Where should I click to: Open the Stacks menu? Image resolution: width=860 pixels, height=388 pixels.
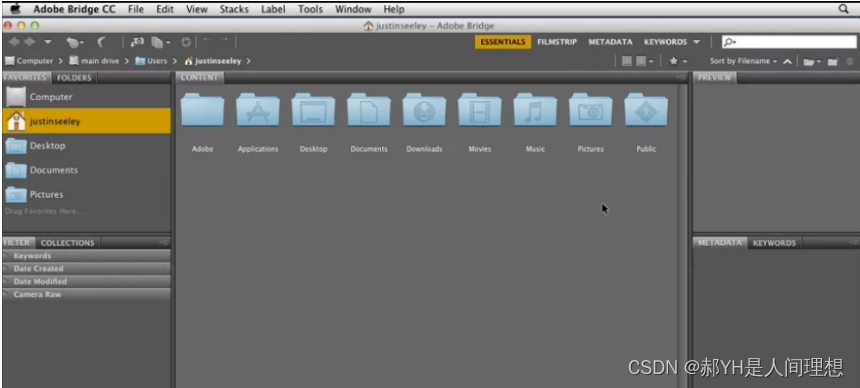[x=234, y=9]
